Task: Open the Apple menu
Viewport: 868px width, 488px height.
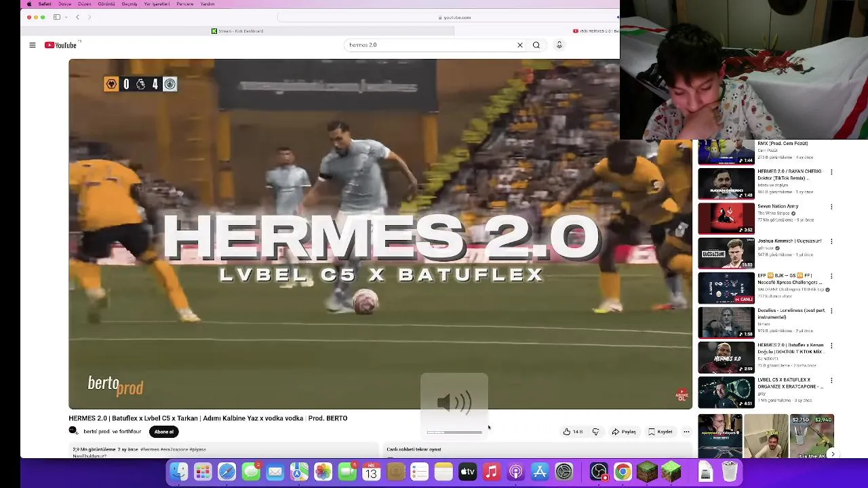Action: tap(28, 4)
